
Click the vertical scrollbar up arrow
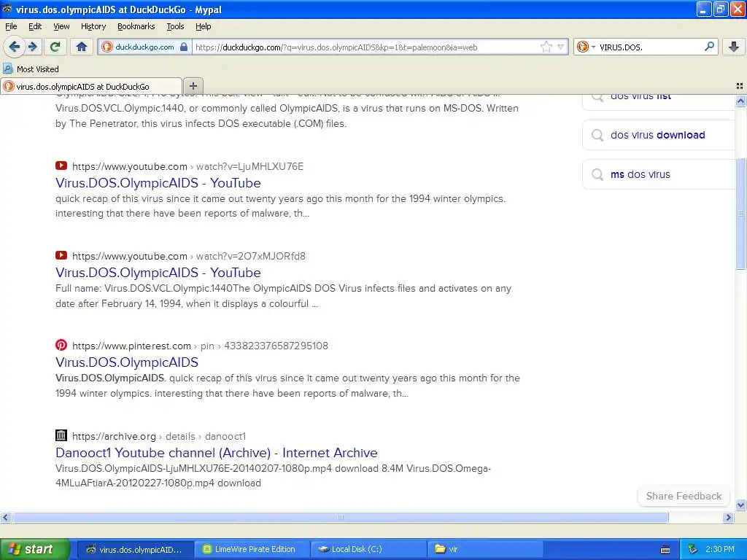[741, 101]
